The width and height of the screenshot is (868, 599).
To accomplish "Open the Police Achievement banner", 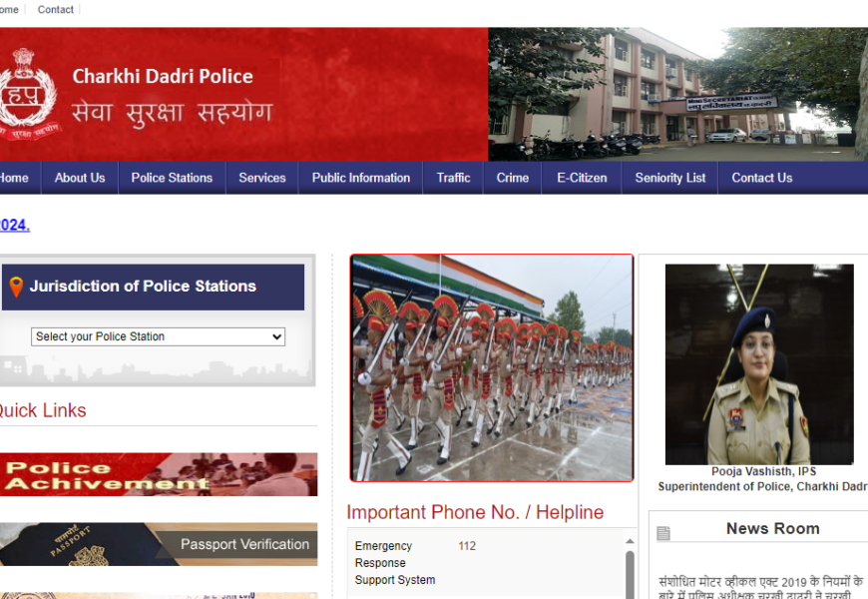I will point(158,475).
